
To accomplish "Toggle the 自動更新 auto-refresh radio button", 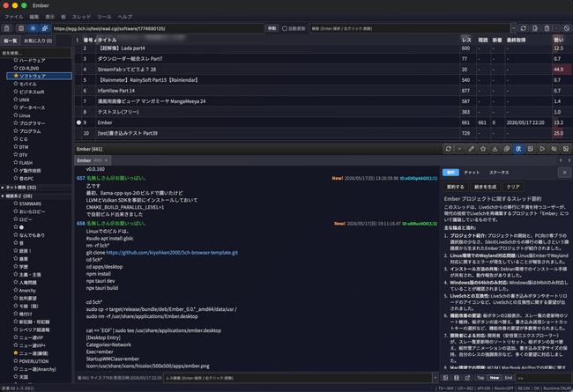I will click(285, 28).
